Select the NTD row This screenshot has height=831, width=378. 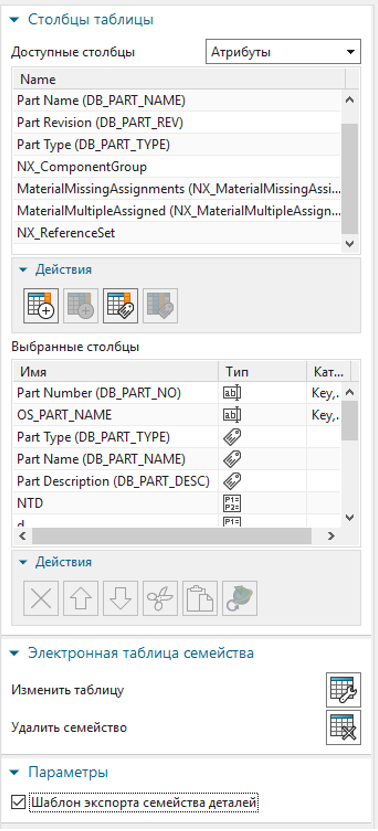point(177,503)
